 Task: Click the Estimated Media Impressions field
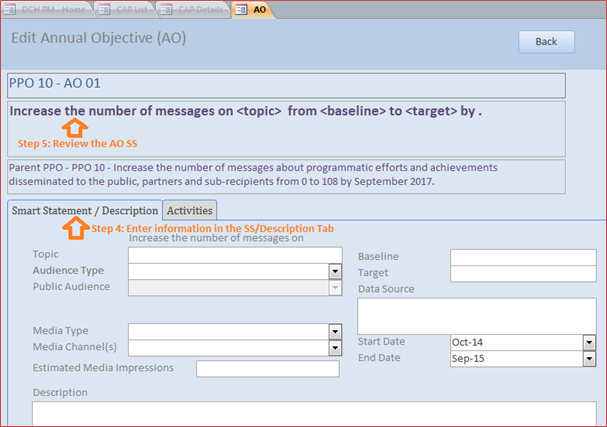click(267, 369)
